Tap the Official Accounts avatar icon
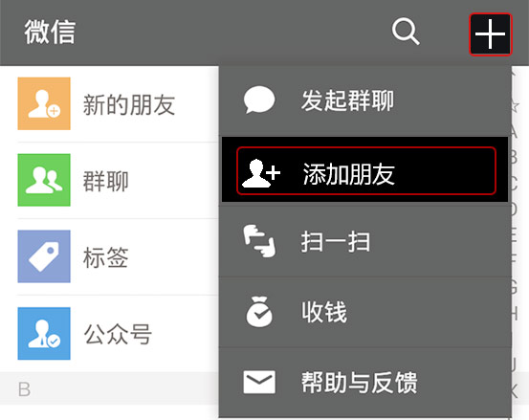This screenshot has height=420, width=529. tap(44, 333)
